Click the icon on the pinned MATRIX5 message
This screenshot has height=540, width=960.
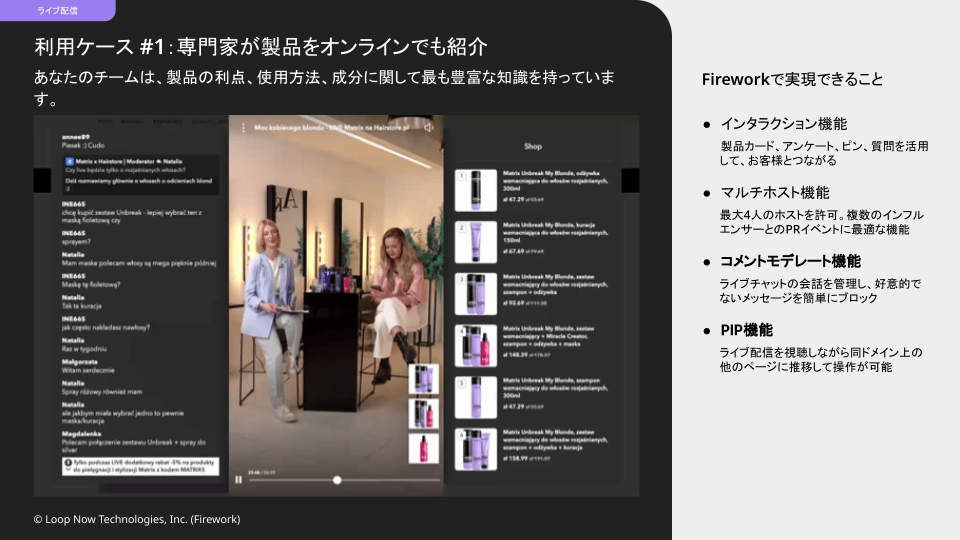[x=69, y=463]
